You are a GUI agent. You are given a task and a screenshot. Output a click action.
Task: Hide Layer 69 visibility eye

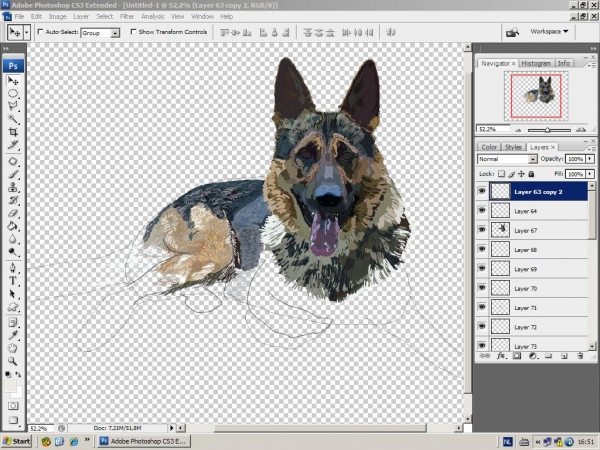point(482,268)
